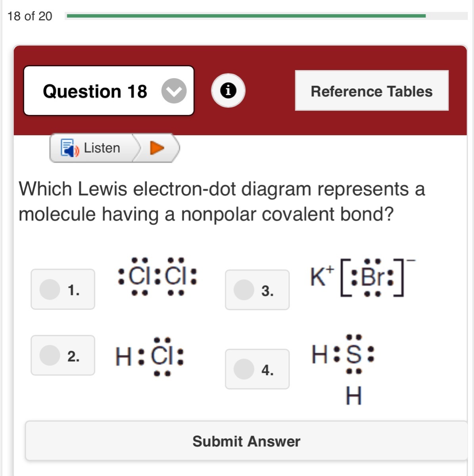Open the Question 18 dropdown chevron

(174, 91)
